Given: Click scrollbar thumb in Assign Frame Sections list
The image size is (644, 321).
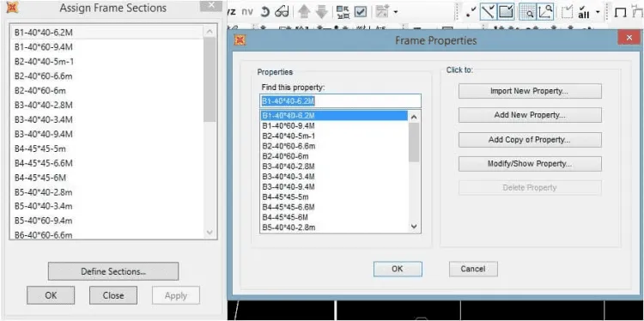Looking at the screenshot, I should [x=210, y=80].
